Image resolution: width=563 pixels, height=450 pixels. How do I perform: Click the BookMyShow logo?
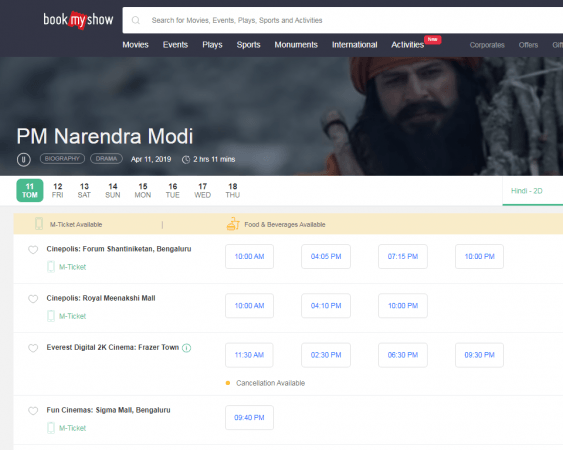[x=78, y=20]
